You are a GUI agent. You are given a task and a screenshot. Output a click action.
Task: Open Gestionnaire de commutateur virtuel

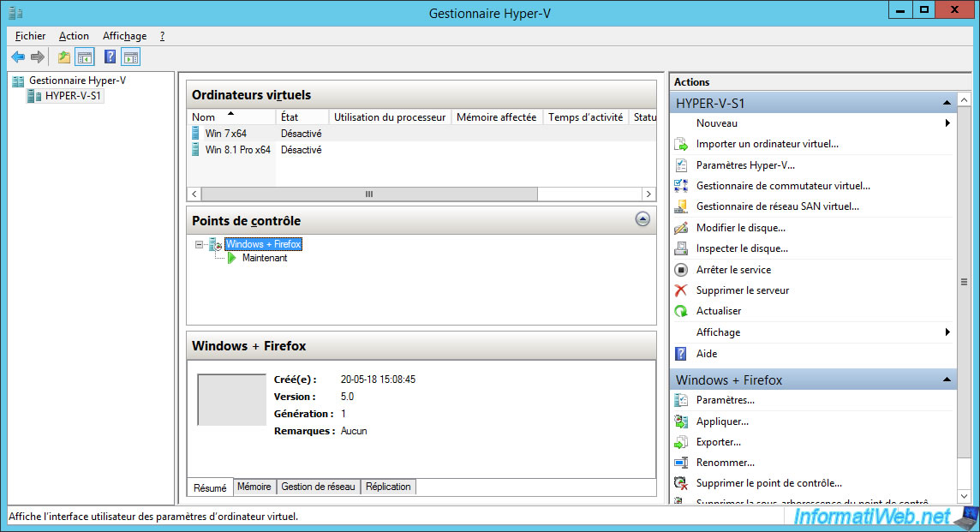tap(782, 186)
